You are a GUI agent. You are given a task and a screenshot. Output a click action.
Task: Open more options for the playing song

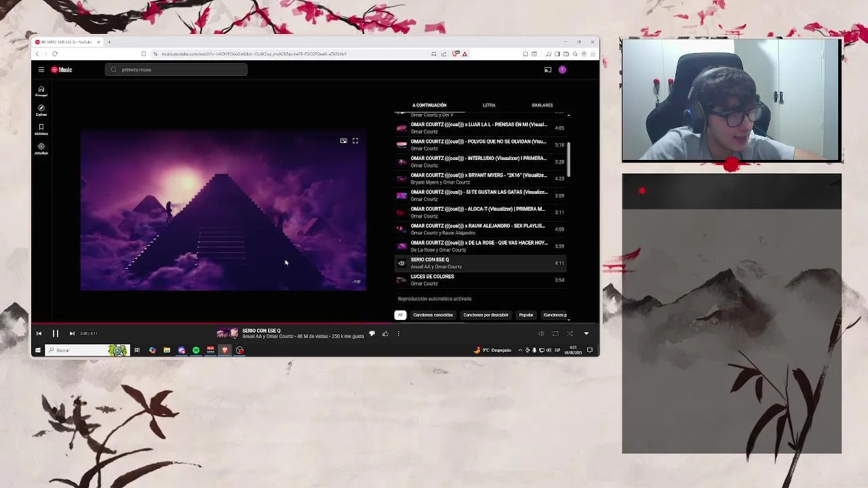(399, 333)
